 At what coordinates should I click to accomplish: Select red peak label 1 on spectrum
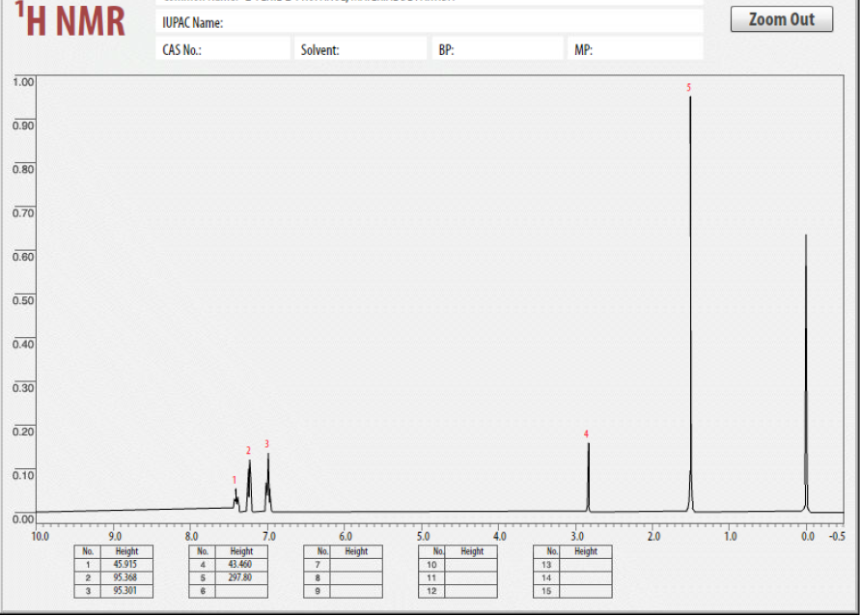[235, 480]
